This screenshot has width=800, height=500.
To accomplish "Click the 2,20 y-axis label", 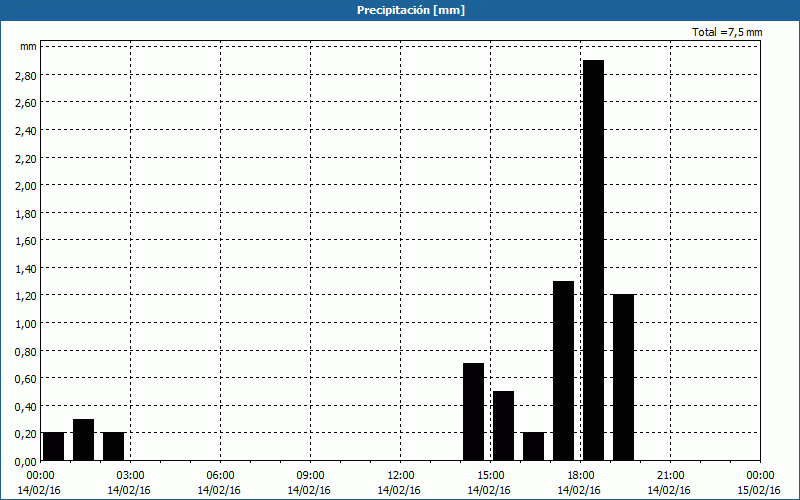I will 27,158.
